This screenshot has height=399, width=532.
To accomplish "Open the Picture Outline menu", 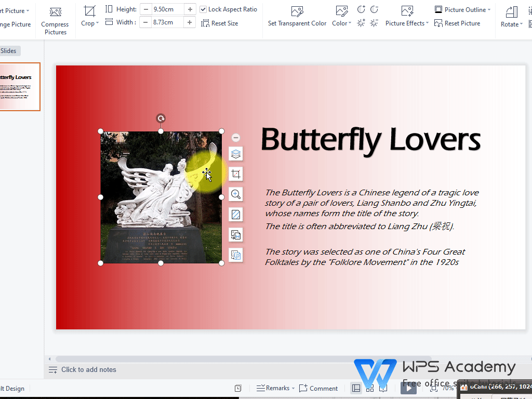I will 461,9.
